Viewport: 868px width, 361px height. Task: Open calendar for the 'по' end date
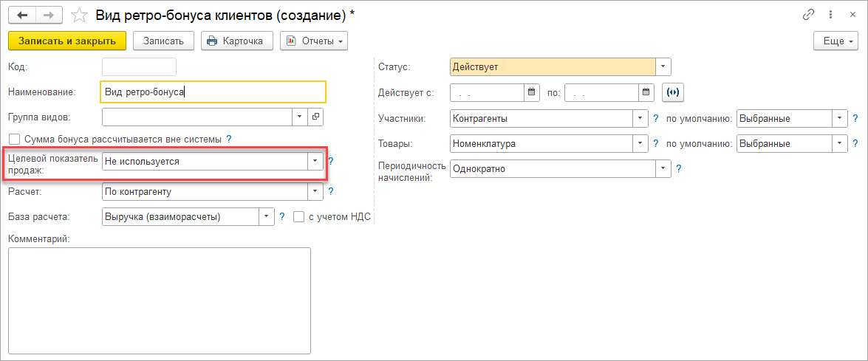click(646, 92)
